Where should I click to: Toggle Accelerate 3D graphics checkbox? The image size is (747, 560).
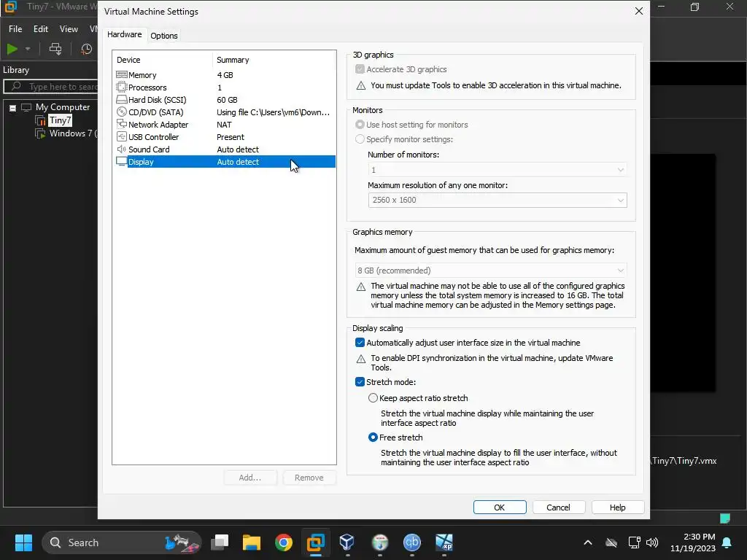pos(360,69)
